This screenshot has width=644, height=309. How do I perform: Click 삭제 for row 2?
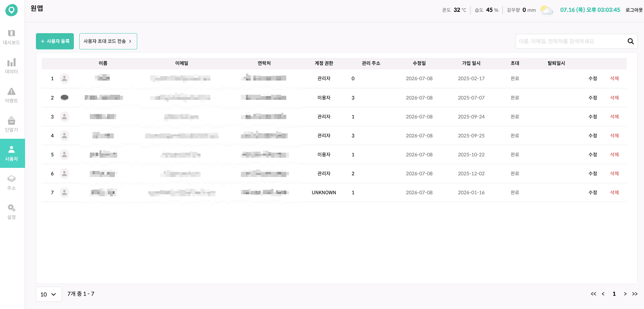tap(614, 98)
